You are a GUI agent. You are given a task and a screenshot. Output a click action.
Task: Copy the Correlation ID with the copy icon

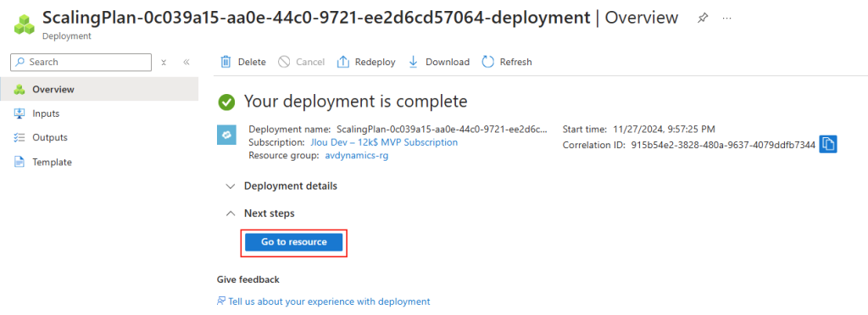(828, 144)
